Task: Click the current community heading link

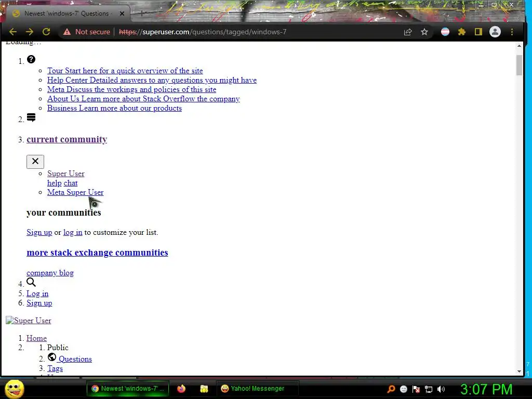Action: [67, 139]
